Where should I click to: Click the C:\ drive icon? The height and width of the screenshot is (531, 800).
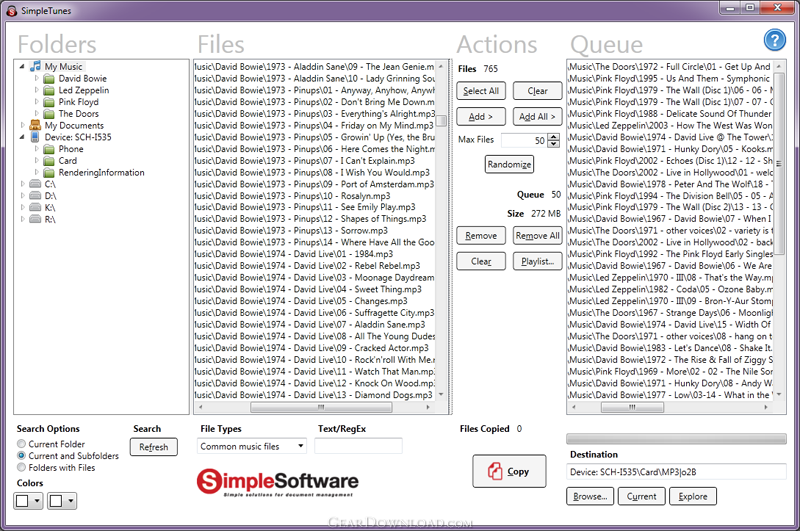coord(35,184)
